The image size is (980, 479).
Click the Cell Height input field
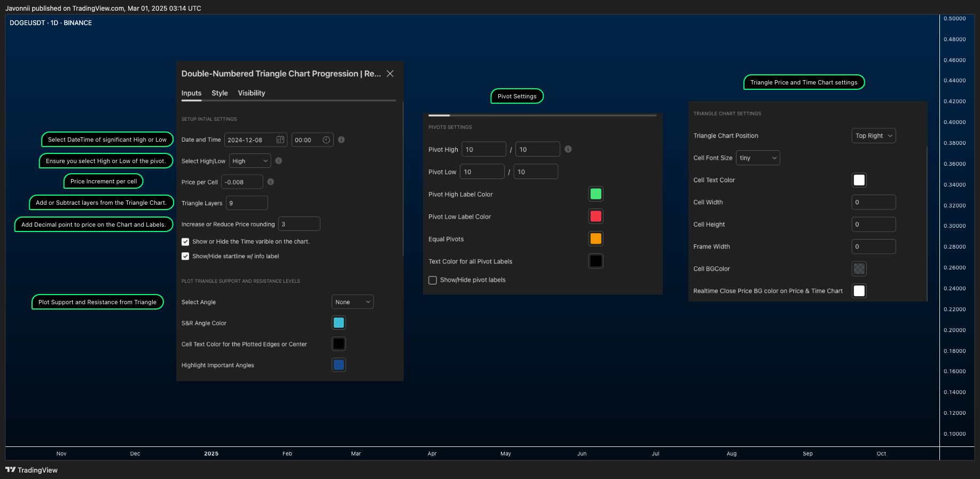coord(874,225)
